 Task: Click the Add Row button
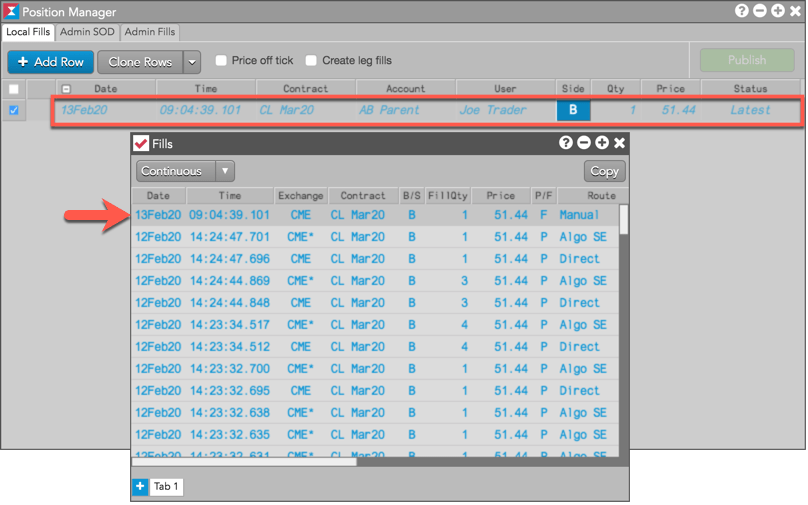[50, 62]
